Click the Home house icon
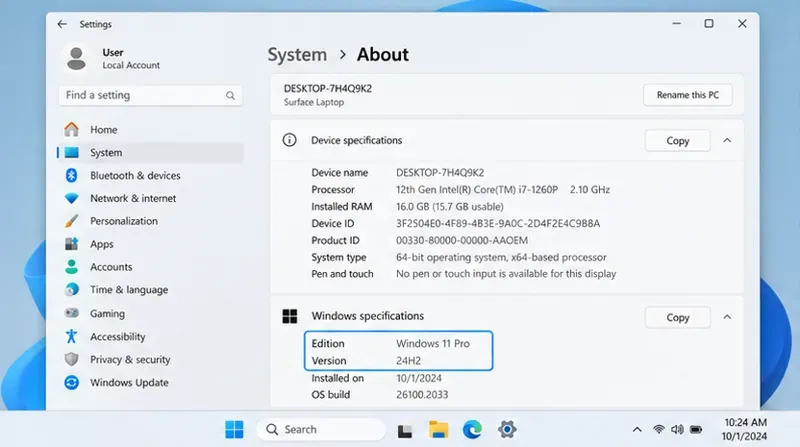800x447 pixels. [72, 130]
